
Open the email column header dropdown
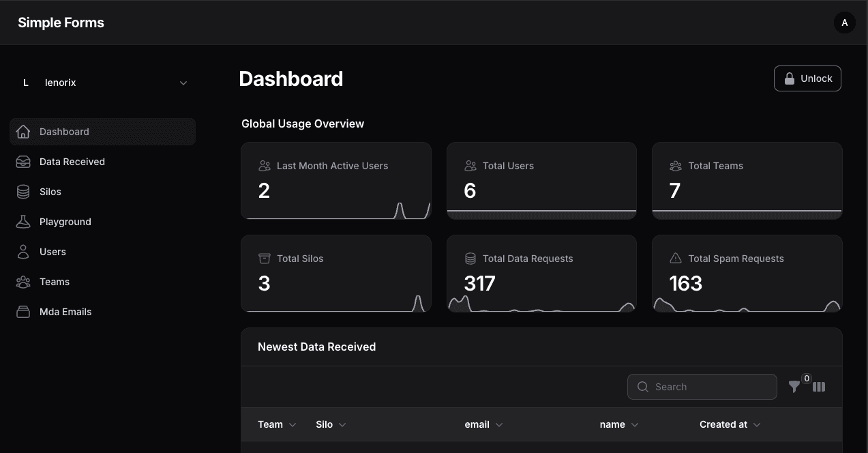pyautogui.click(x=498, y=425)
